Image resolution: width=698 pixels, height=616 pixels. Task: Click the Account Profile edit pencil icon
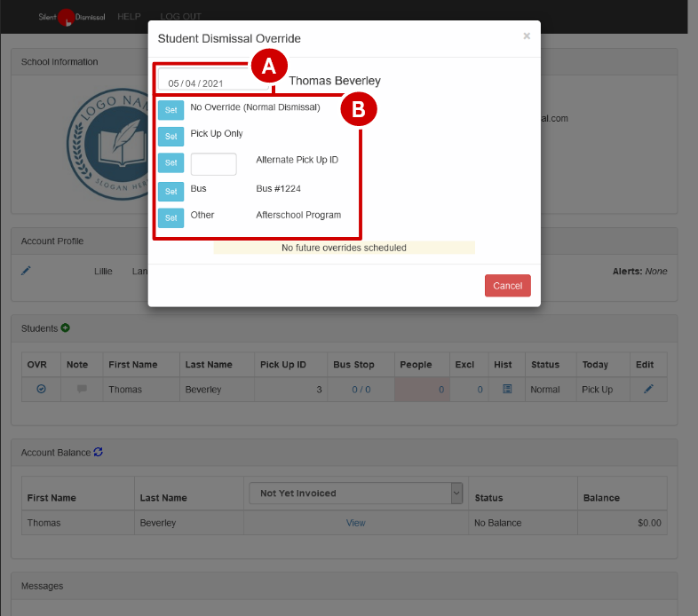click(x=26, y=271)
